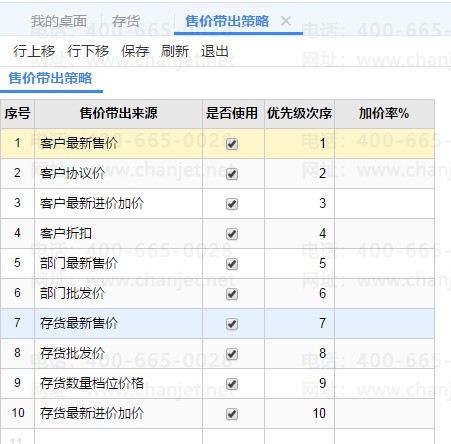Click the 加价率% cell for 客户最新进价加价
The image size is (451, 444).
384,203
